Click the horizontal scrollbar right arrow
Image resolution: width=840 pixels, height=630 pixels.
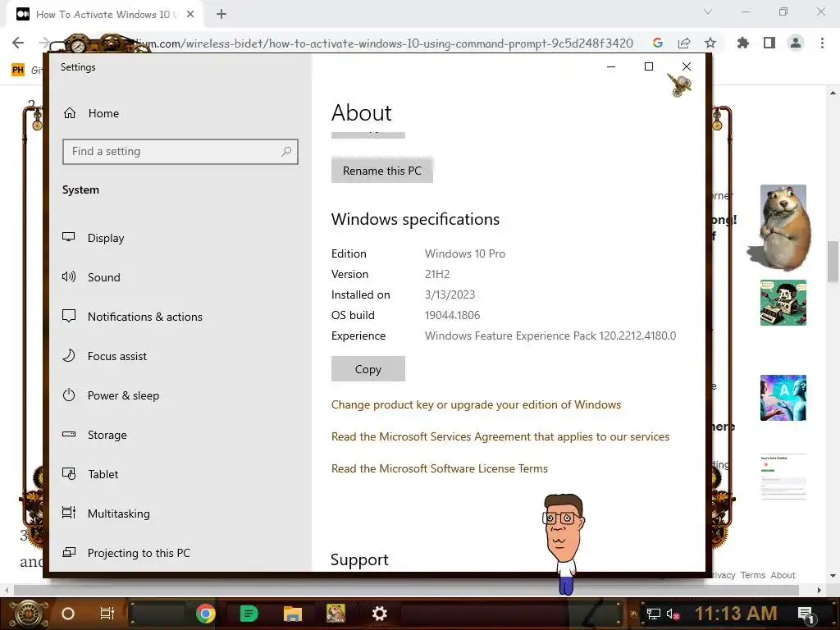(x=819, y=590)
